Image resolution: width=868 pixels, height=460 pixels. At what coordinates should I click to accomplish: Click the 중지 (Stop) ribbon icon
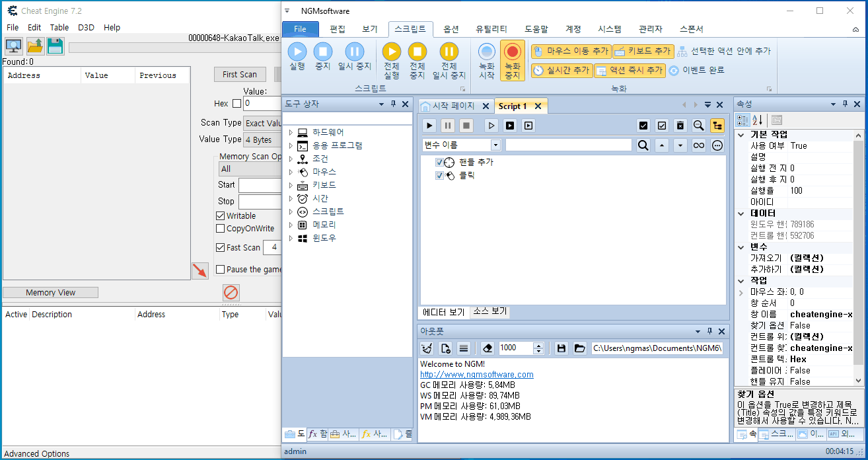point(322,52)
